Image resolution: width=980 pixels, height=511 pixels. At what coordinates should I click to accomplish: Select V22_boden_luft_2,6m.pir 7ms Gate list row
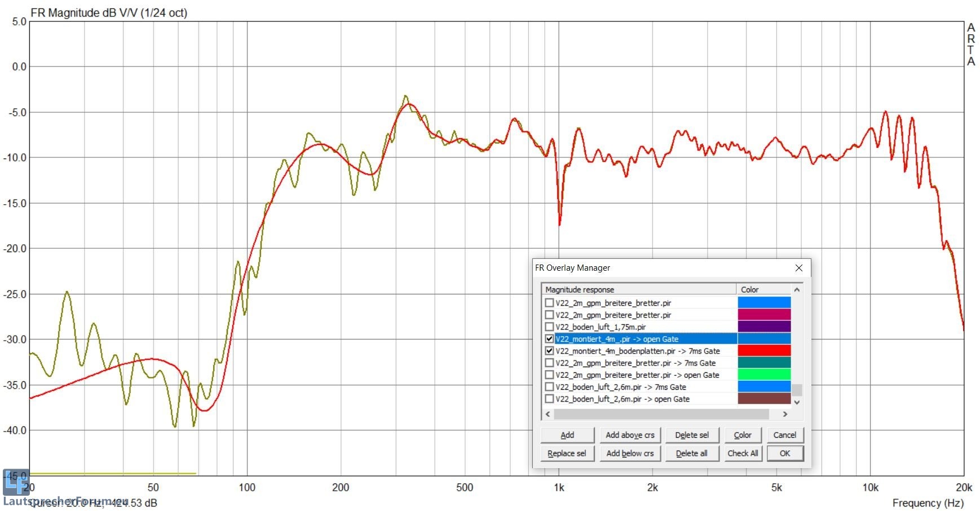(x=620, y=387)
